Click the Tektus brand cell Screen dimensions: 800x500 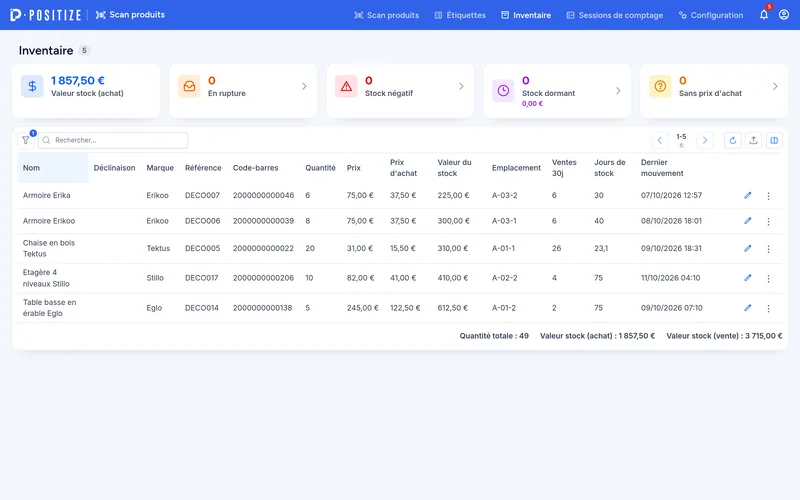[x=158, y=248]
